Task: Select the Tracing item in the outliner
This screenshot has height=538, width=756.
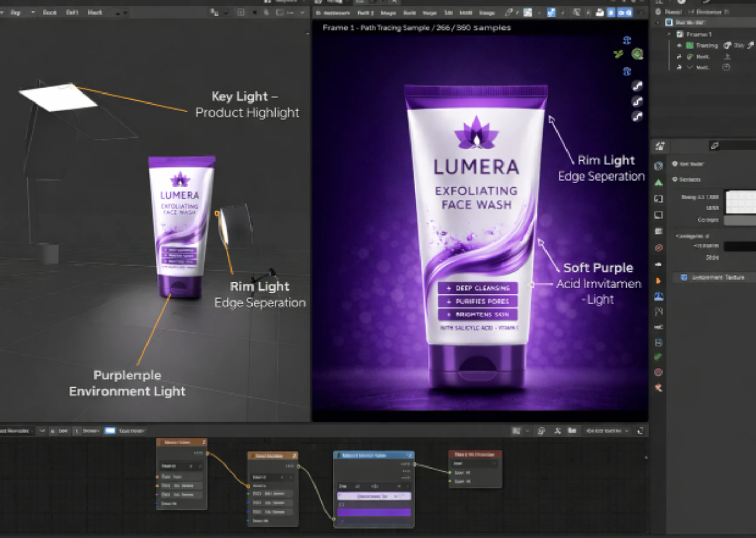Action: coord(706,45)
